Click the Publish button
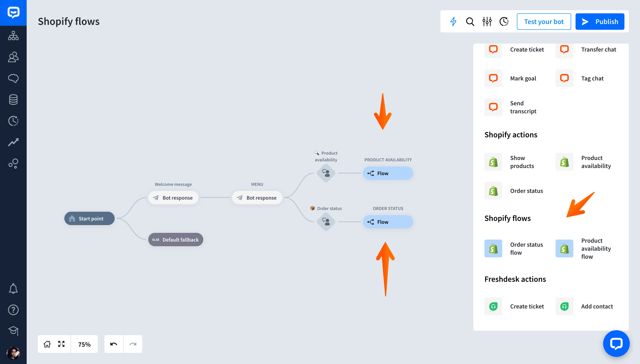 pos(600,22)
